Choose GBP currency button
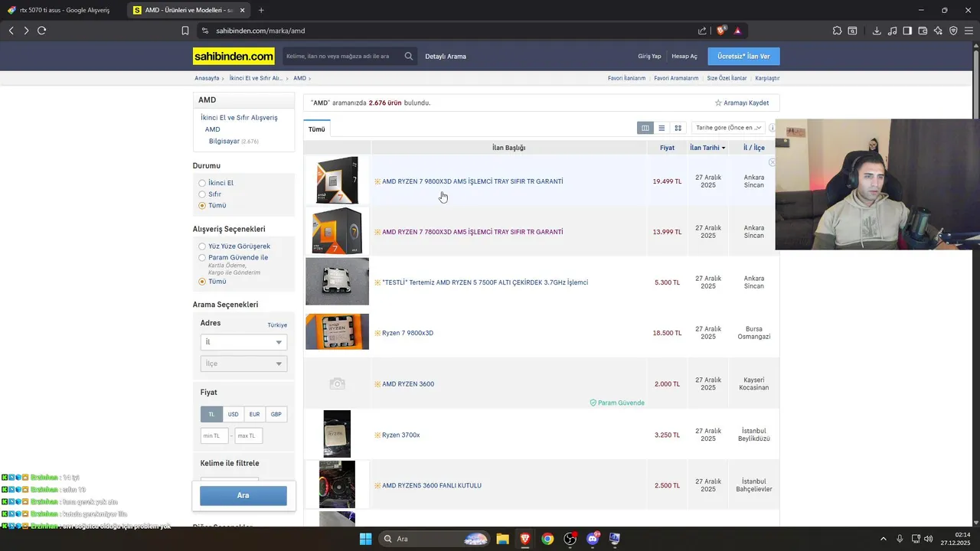 [276, 414]
